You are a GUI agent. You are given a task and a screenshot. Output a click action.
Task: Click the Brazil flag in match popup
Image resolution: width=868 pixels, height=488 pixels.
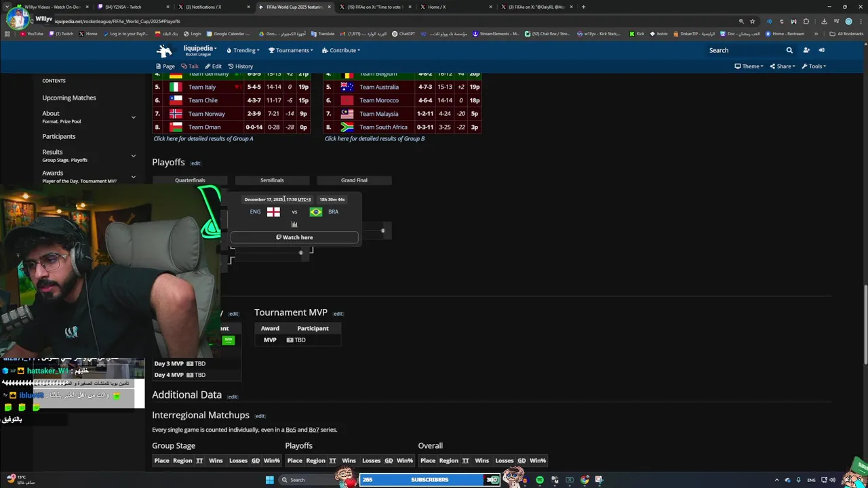[x=315, y=211]
